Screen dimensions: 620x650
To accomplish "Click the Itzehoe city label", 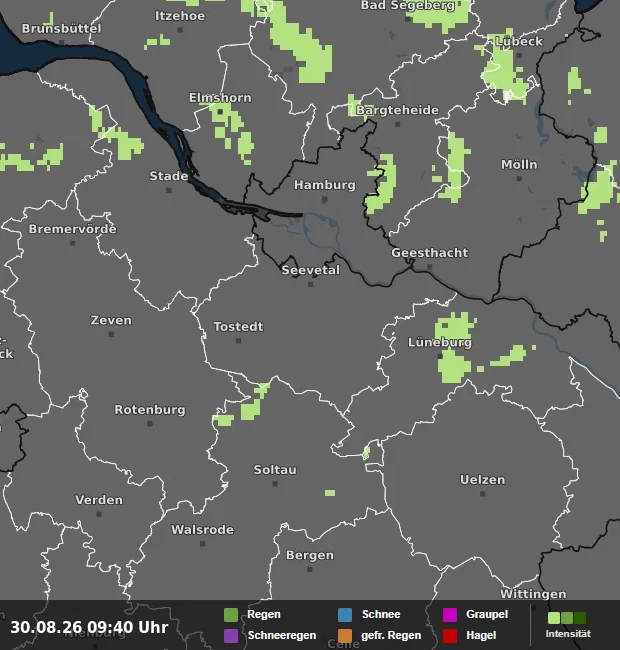I will click(x=180, y=16).
